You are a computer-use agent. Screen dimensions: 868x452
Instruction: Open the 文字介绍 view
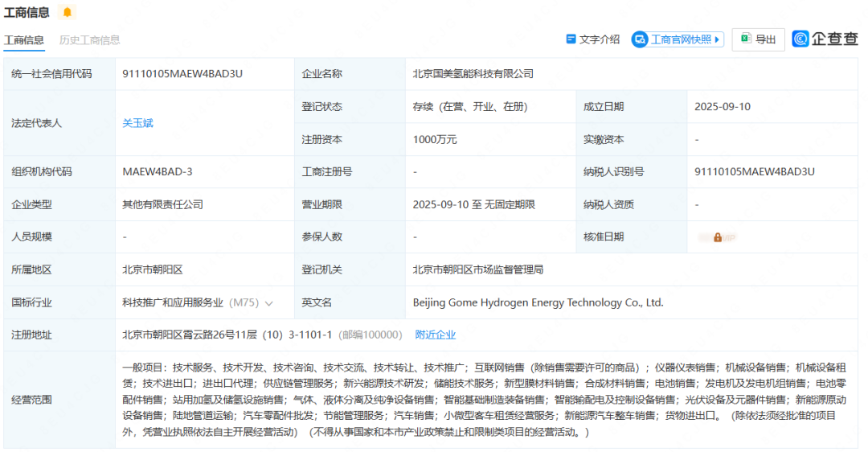click(593, 39)
